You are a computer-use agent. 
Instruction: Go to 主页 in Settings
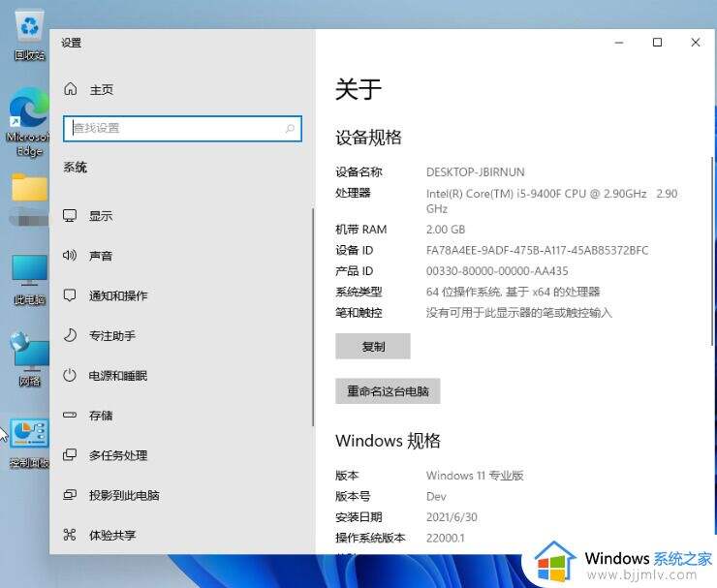click(101, 90)
